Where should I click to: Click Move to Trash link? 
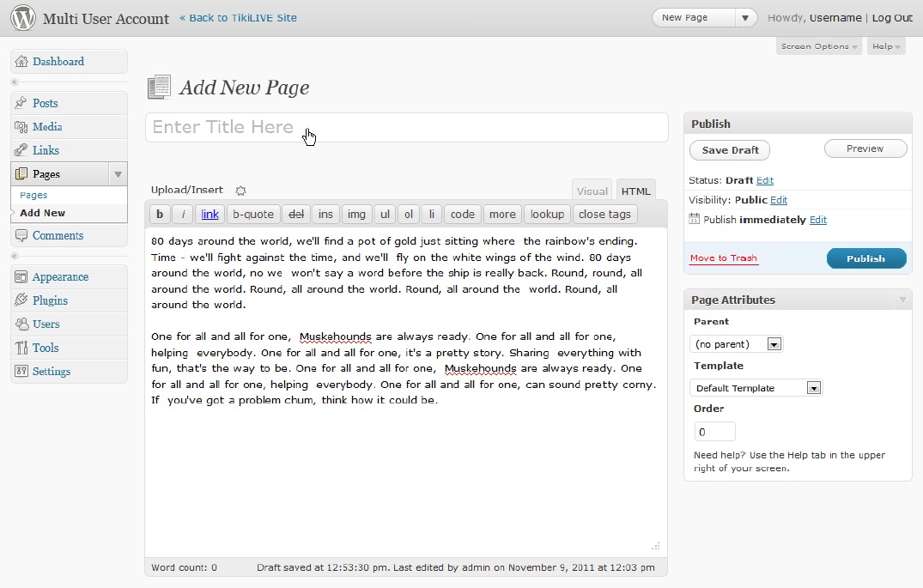(724, 258)
